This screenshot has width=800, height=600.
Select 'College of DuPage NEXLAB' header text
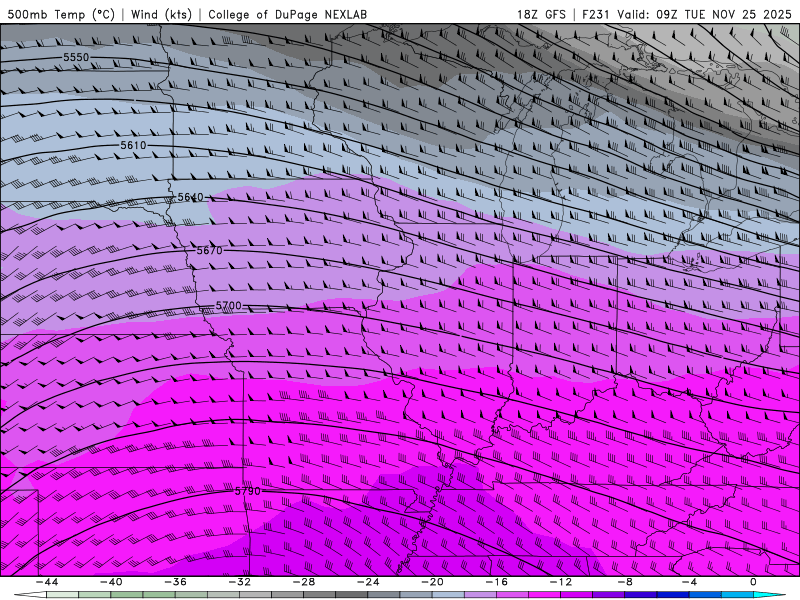click(287, 14)
